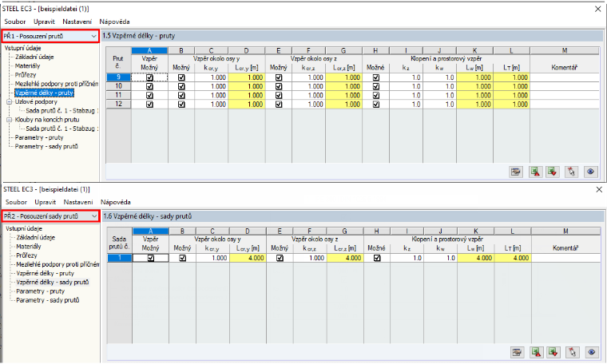Toggle column H Možné checkbox for member 12
Image resolution: width=607 pixels, height=364 pixels.
click(x=376, y=104)
